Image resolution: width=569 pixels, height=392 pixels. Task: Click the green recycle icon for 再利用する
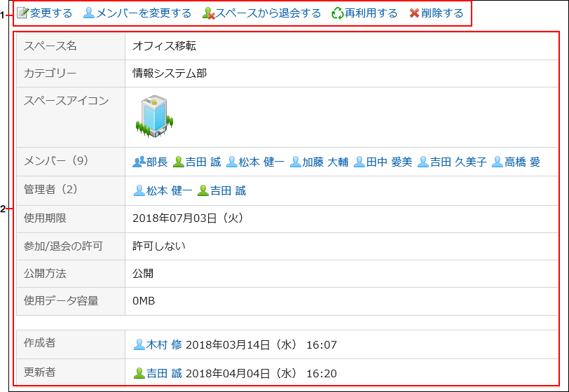(338, 13)
